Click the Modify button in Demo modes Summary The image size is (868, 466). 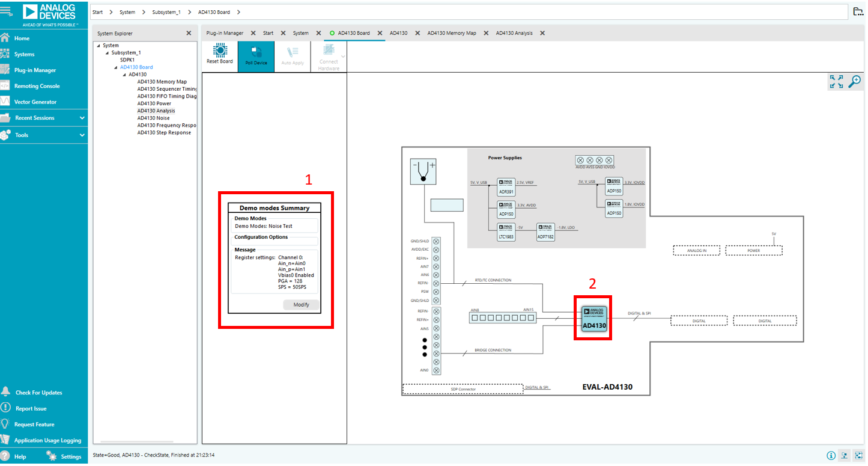(301, 305)
